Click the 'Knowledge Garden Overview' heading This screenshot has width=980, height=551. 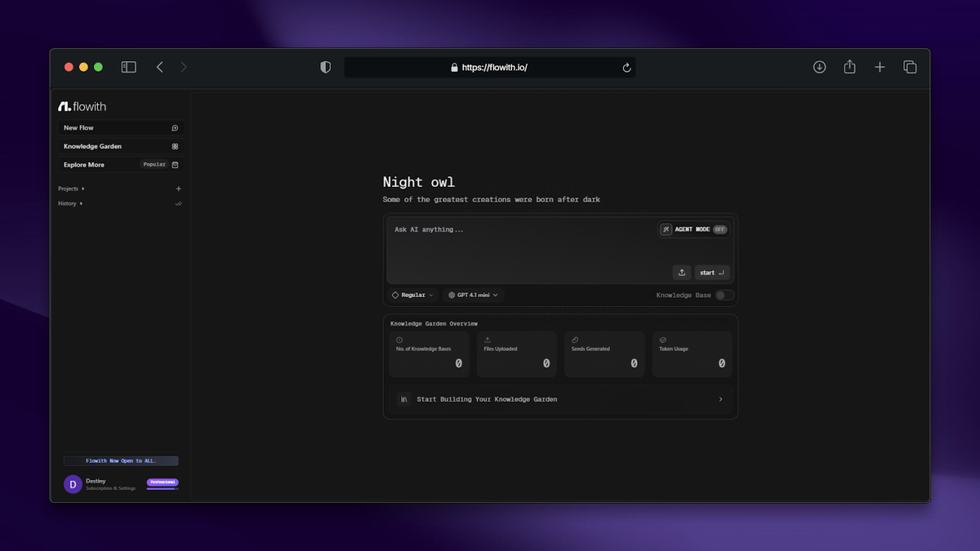point(434,324)
